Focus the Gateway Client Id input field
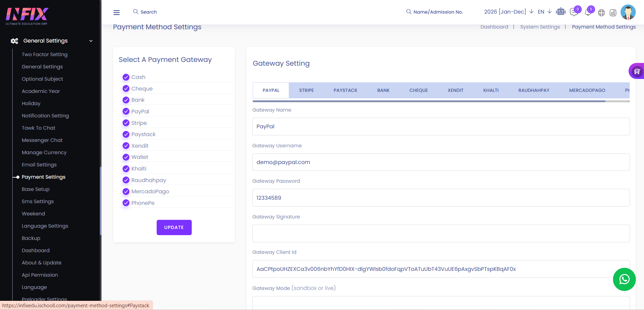The width and height of the screenshot is (644, 310). click(x=441, y=269)
